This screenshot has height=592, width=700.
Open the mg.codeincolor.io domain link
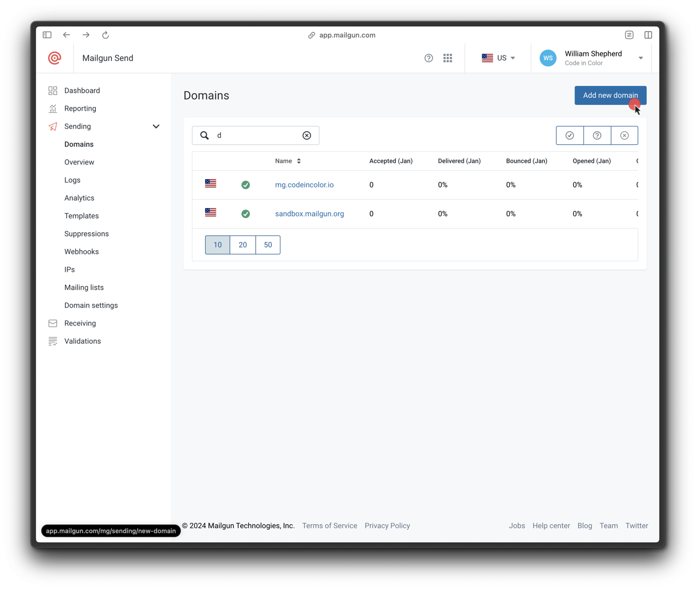[x=305, y=185]
